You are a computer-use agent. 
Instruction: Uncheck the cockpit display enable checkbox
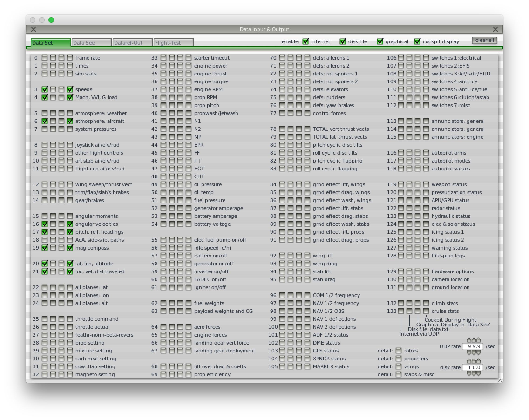pyautogui.click(x=417, y=41)
